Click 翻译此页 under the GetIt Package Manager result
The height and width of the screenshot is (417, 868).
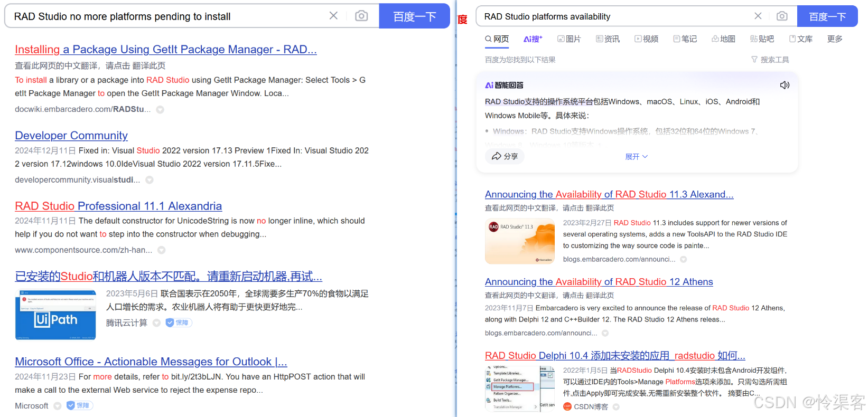[149, 65]
